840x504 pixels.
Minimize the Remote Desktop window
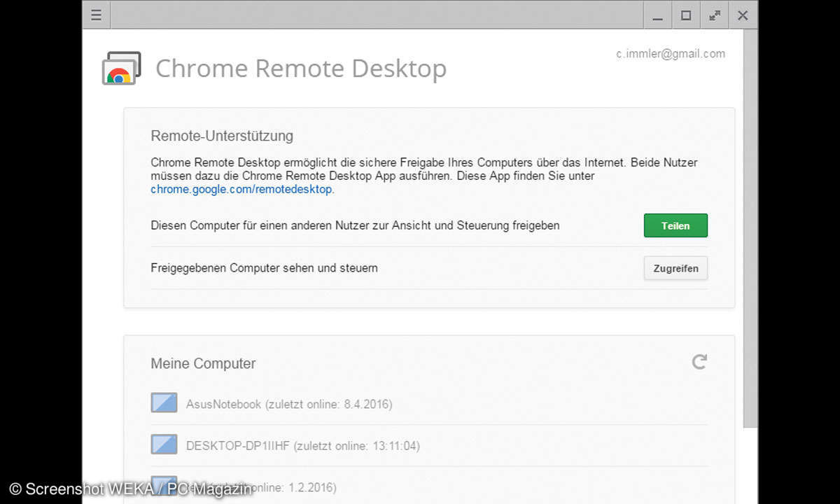coord(657,15)
